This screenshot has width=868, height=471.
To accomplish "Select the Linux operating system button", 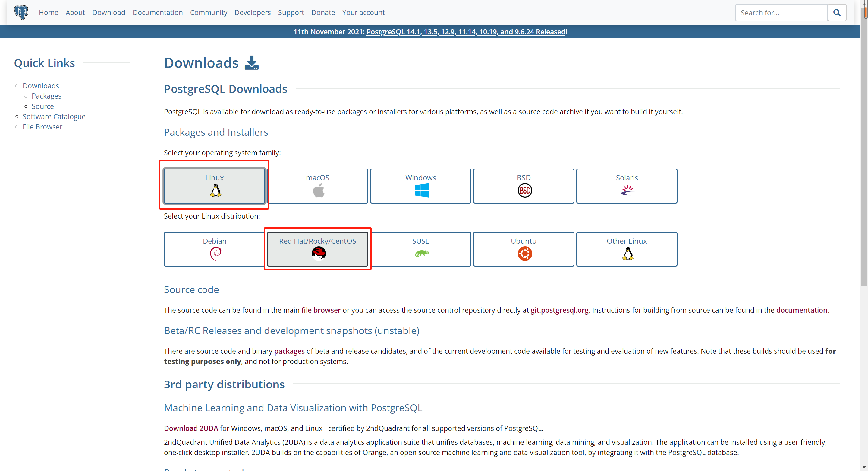I will pos(214,186).
